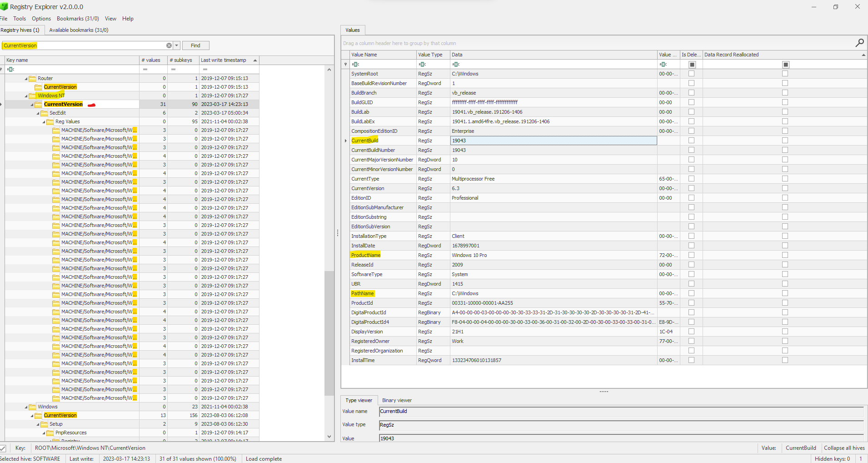Click the key tree vertical scrollbar thumb
The image size is (868, 463).
pos(329,333)
